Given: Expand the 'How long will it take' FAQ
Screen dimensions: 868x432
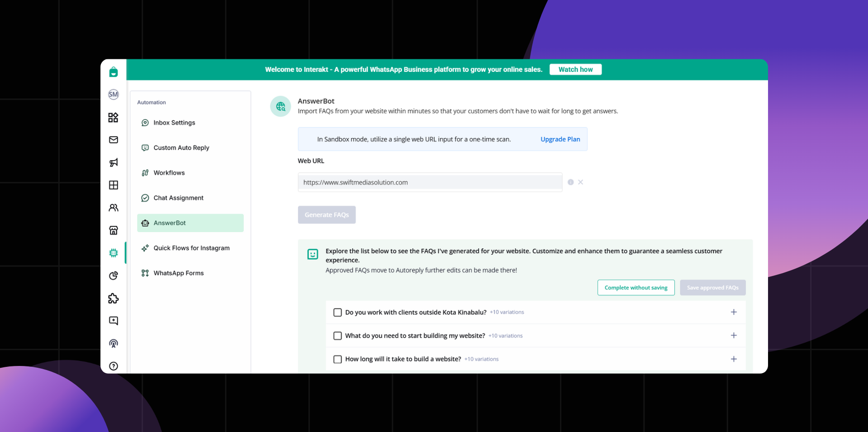Looking at the screenshot, I should pyautogui.click(x=734, y=359).
